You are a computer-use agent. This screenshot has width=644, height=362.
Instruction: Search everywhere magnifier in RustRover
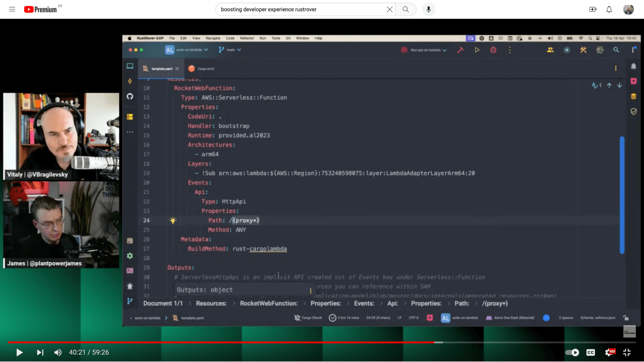pos(616,50)
